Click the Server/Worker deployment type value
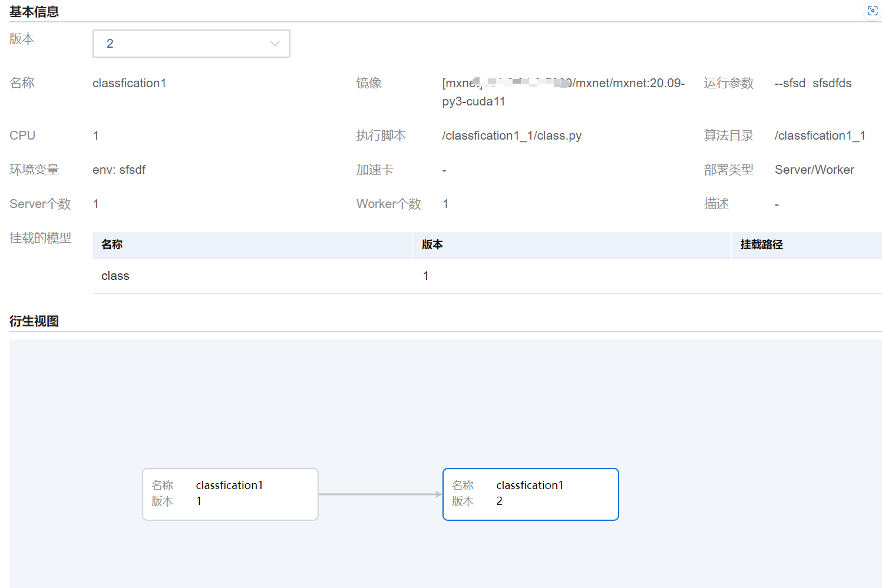This screenshot has height=588, width=882. (x=814, y=170)
